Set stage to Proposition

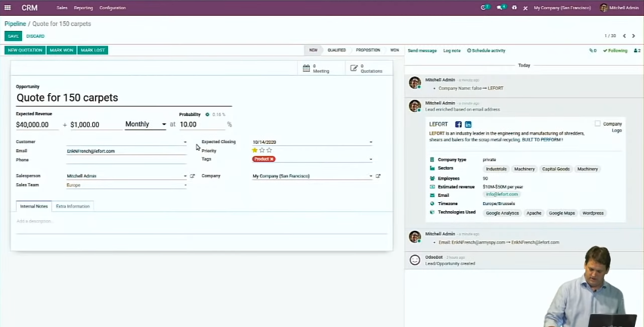coord(368,50)
